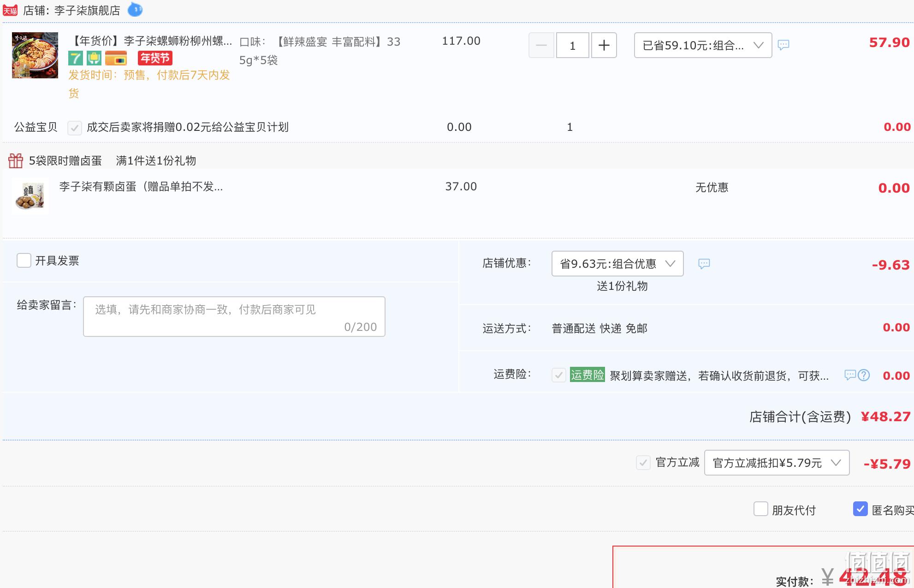
Task: Open the 李子柒旗舰店 store link
Action: 87,10
